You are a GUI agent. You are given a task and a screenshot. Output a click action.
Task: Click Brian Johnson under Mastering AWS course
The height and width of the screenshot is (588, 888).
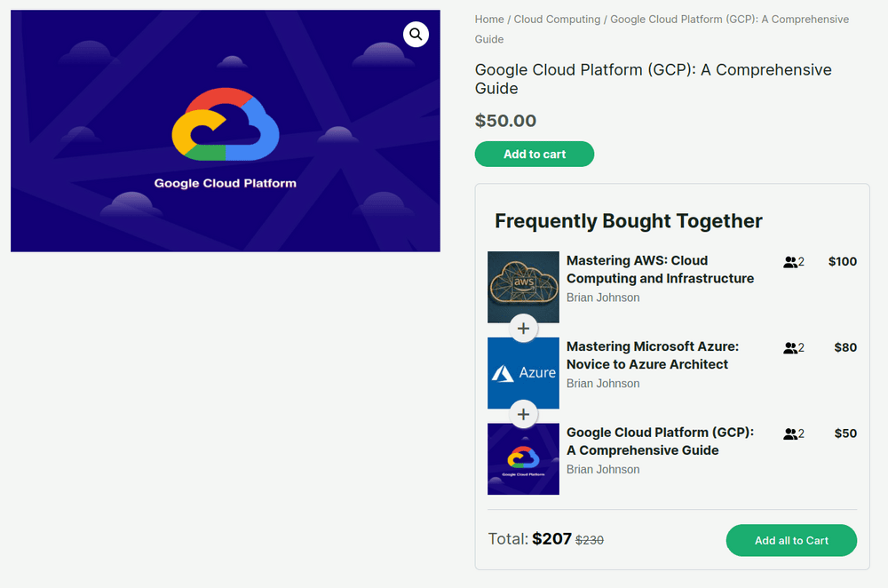pos(603,298)
